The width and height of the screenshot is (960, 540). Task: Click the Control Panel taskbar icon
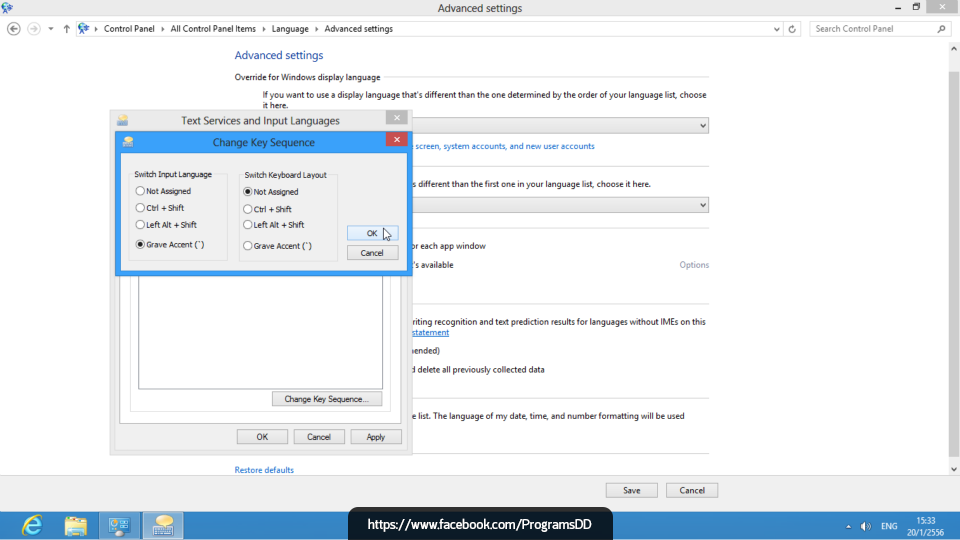[x=119, y=525]
